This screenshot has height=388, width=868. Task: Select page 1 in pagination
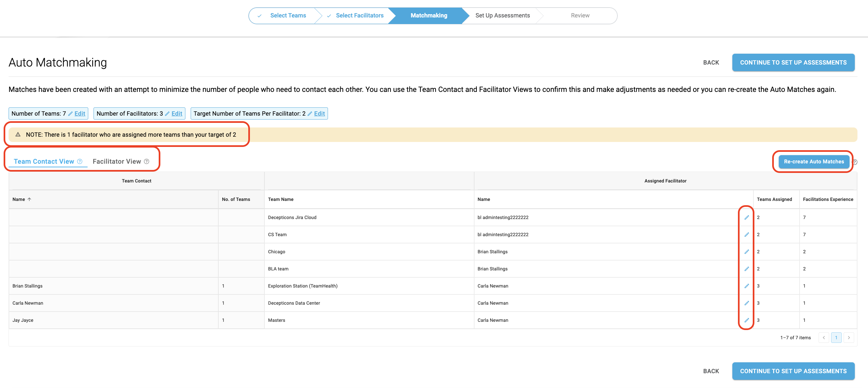coord(836,338)
